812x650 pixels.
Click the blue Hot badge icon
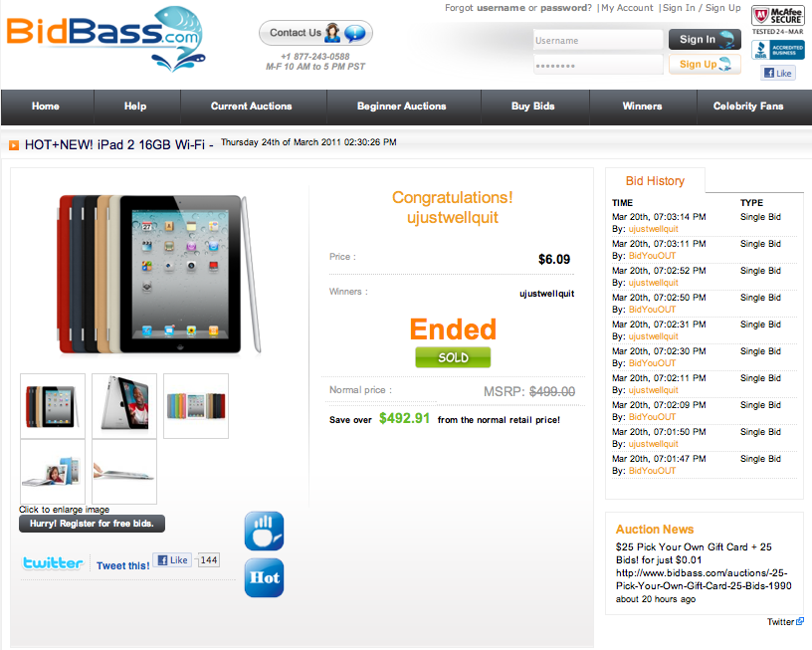coord(264,577)
